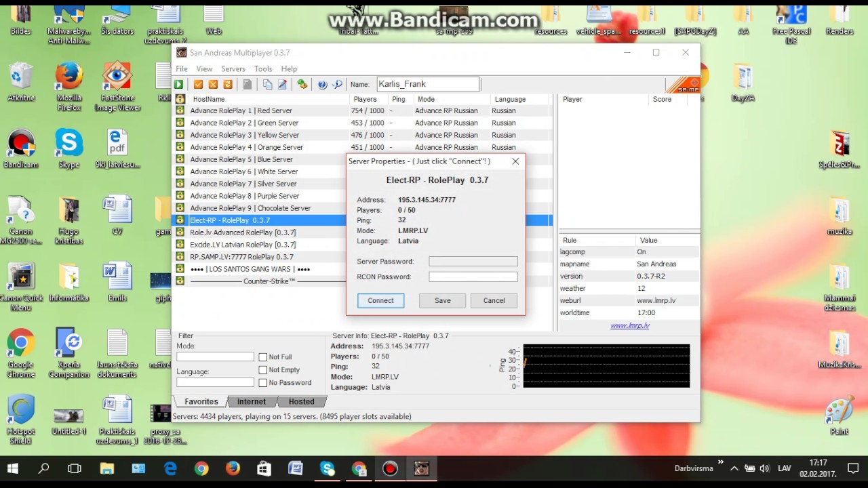This screenshot has width=868, height=488.
Task: Click the orange checkmark add server icon
Action: coord(199,84)
